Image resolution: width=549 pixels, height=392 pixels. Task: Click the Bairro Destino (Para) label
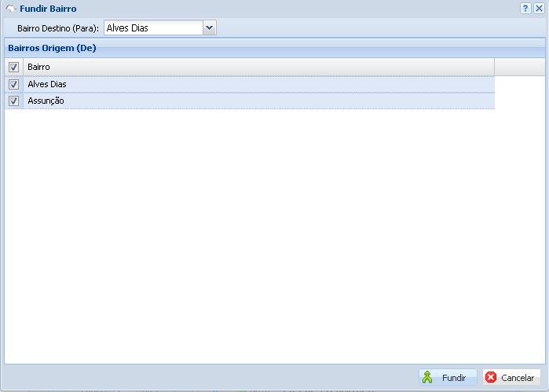click(x=58, y=28)
